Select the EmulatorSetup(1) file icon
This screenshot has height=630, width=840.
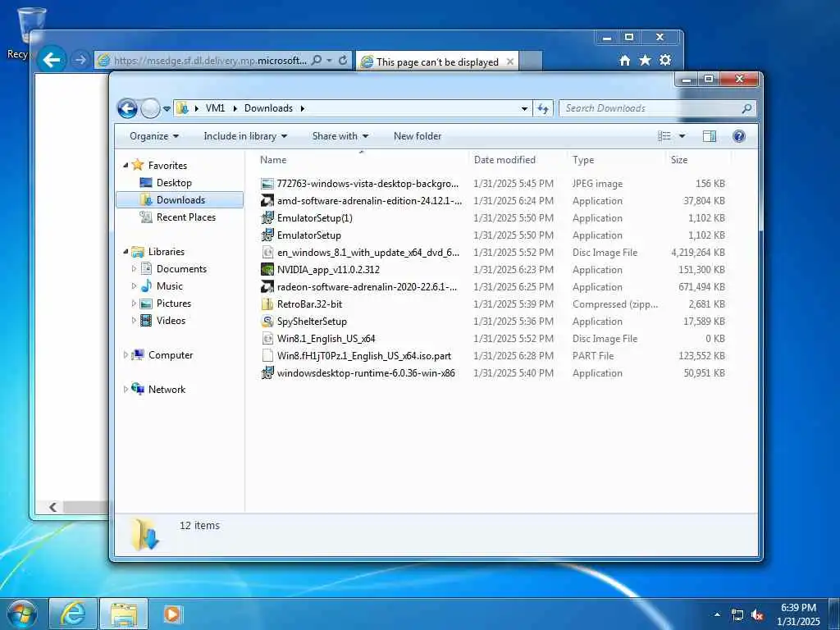pos(267,218)
